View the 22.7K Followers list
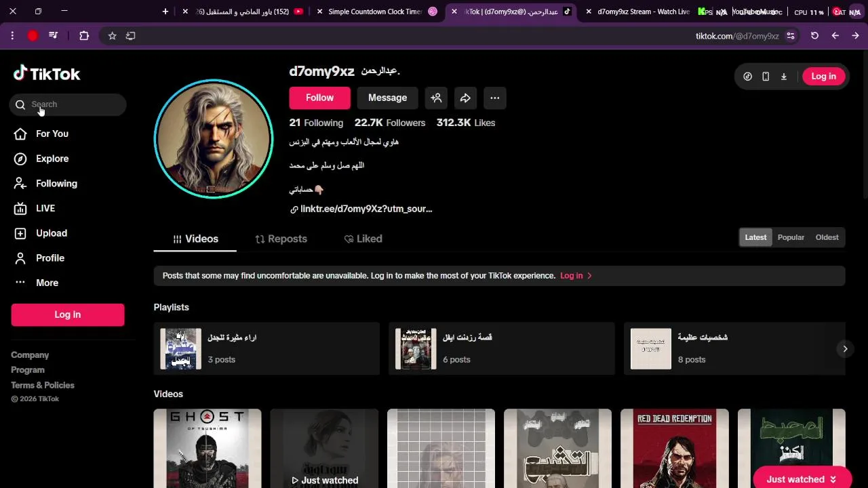This screenshot has width=868, height=488. pyautogui.click(x=390, y=123)
